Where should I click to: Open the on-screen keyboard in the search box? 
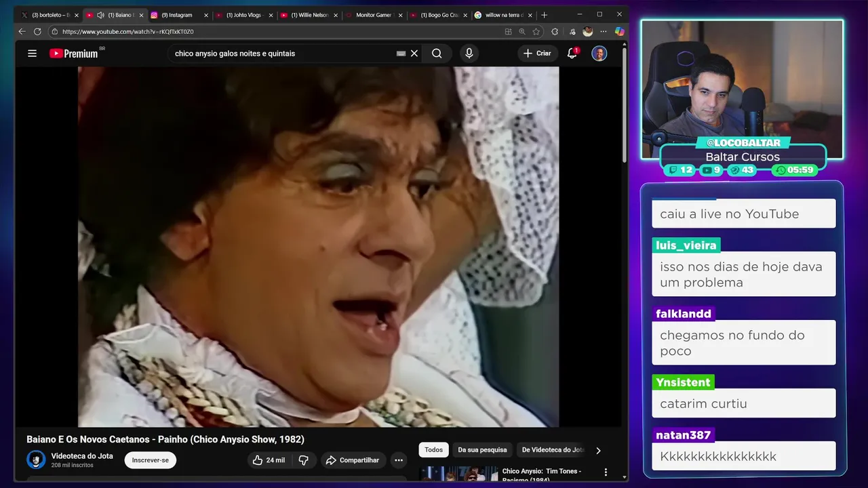[401, 54]
